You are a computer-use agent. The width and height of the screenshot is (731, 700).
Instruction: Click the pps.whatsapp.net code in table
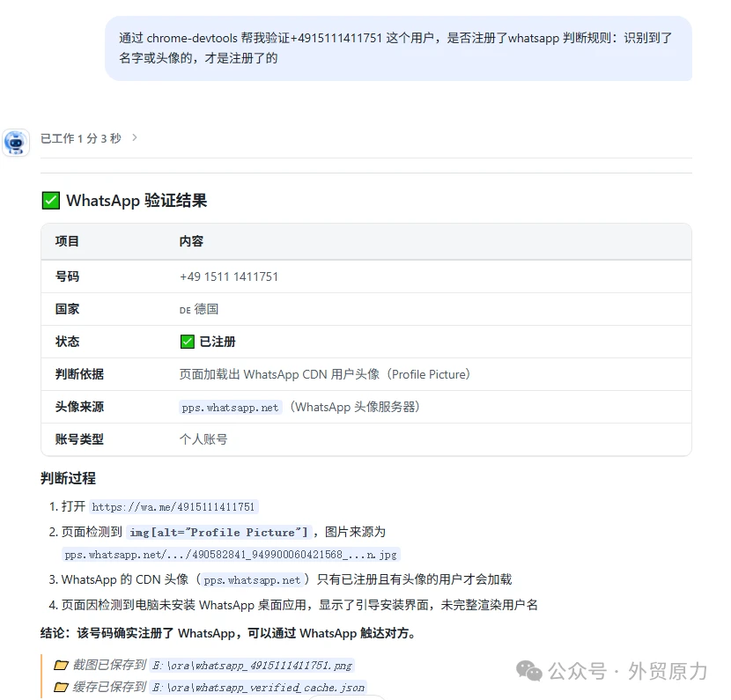pos(230,408)
